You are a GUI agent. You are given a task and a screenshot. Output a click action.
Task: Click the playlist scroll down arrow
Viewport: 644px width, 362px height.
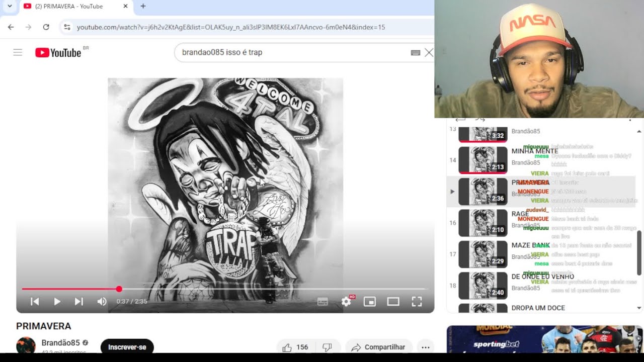pos(639,308)
